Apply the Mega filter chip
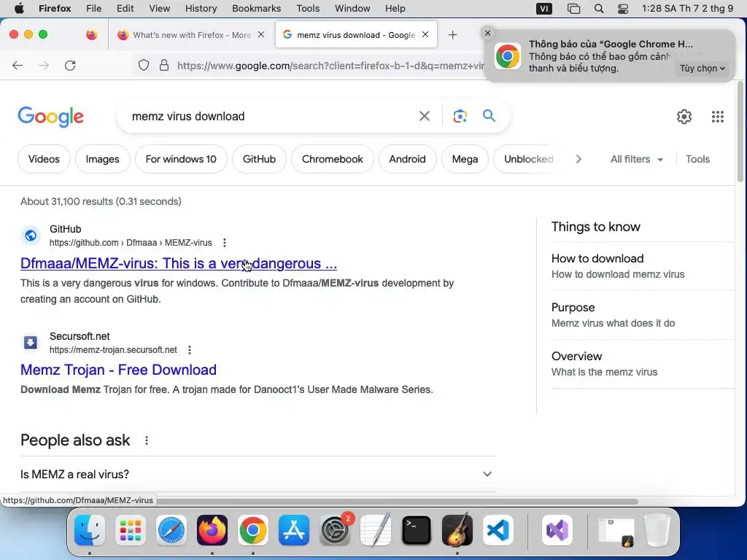The image size is (747, 560). (x=465, y=159)
